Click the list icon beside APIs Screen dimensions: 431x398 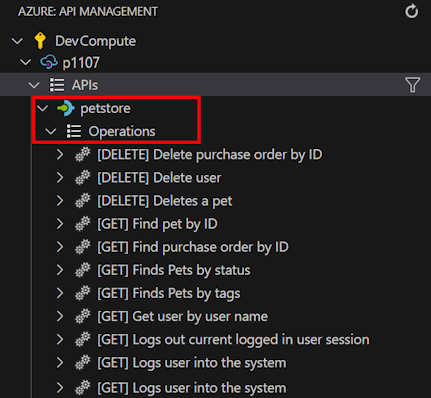(57, 85)
